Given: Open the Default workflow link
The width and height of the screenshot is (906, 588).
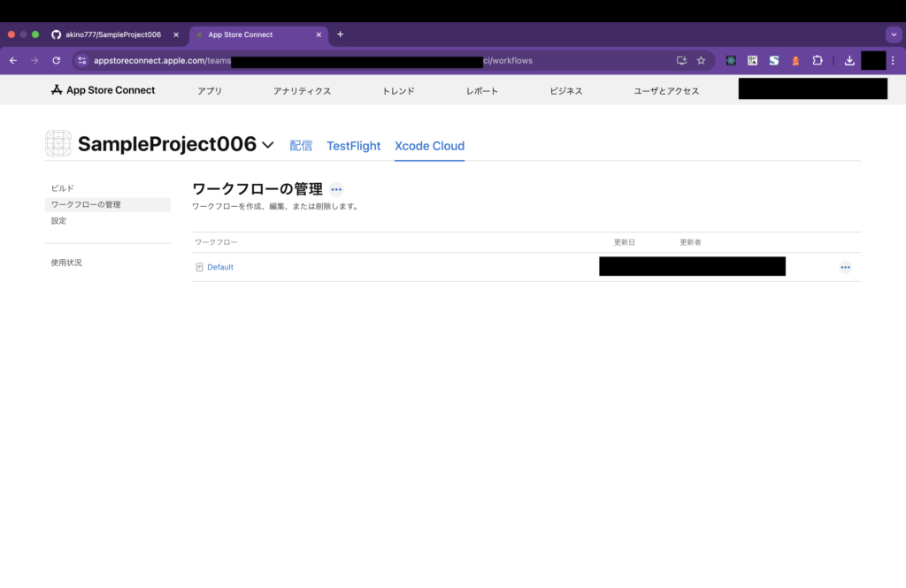Looking at the screenshot, I should point(219,267).
